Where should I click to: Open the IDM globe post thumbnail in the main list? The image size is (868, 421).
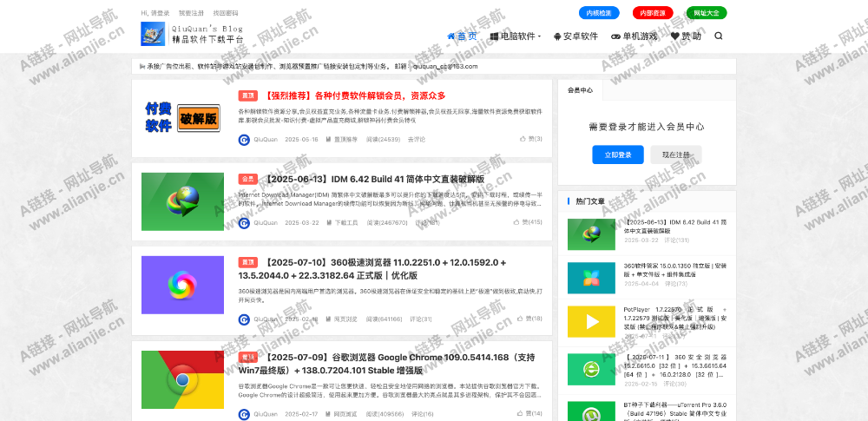point(182,201)
